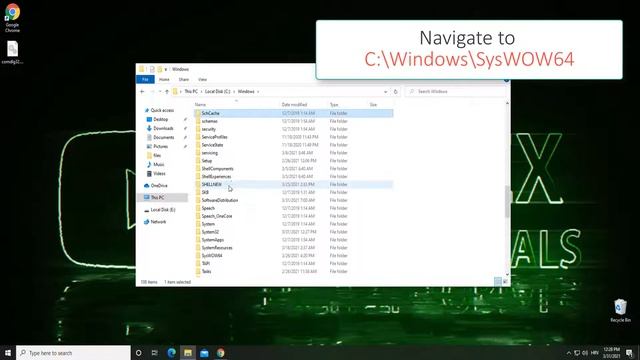Screen dimensions: 640x360
Task: Open Network in navigation pane
Action: tap(158, 222)
